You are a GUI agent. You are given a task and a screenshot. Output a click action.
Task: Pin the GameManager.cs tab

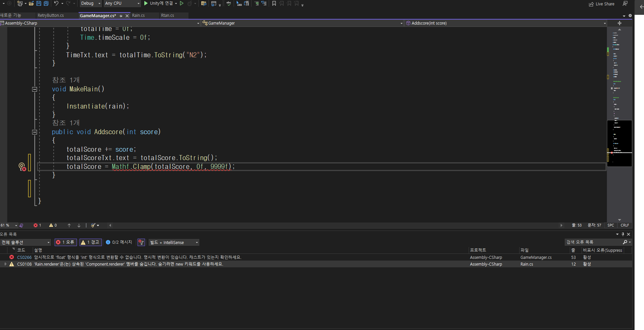pos(121,16)
